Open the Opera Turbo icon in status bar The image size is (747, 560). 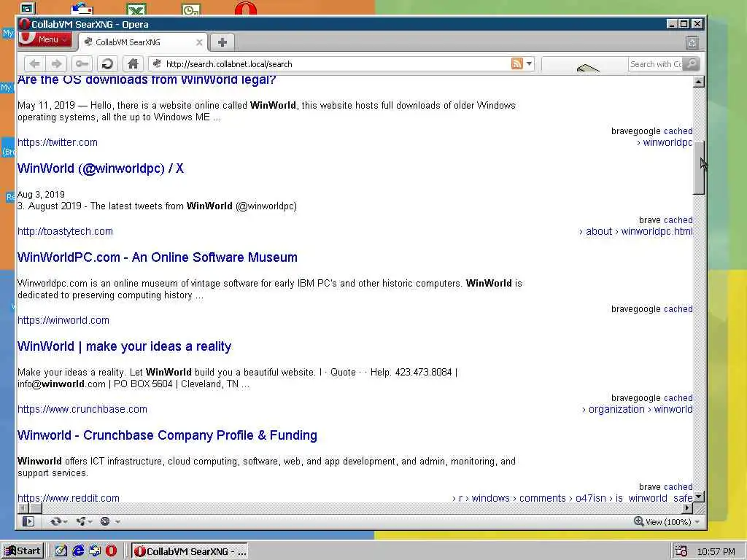point(105,521)
